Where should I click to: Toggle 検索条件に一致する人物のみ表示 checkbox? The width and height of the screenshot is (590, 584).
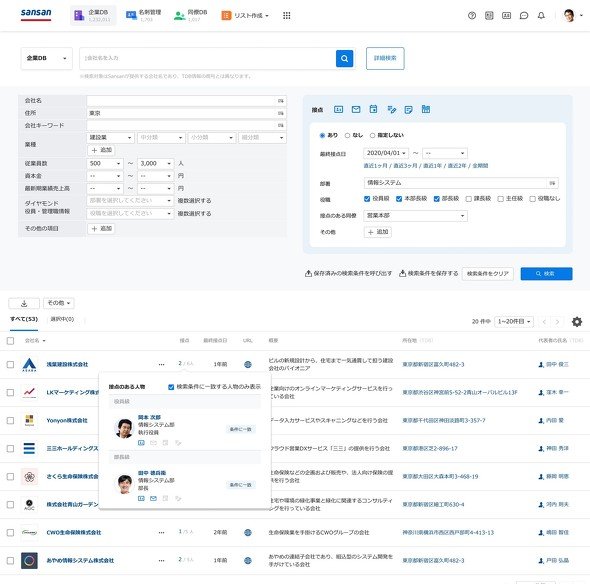point(171,387)
